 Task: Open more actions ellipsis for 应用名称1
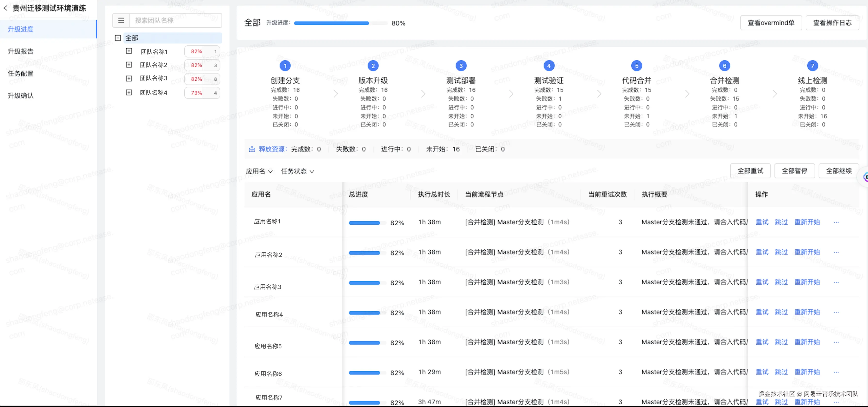[x=837, y=222]
